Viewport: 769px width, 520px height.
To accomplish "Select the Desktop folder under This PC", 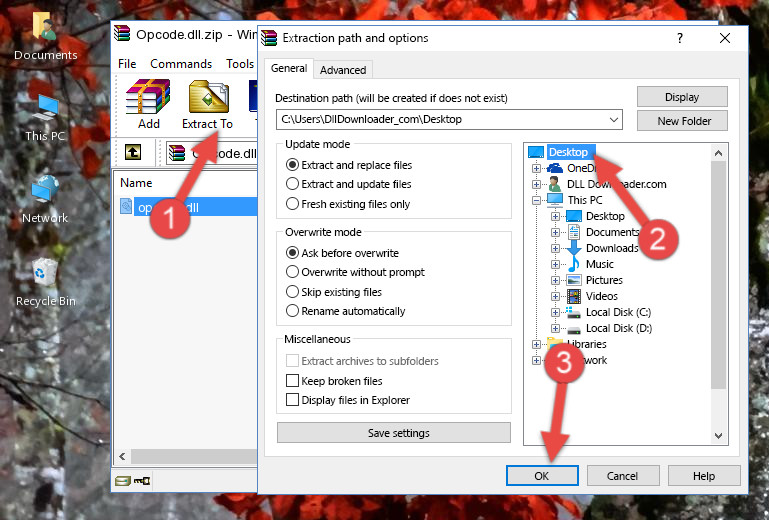I will (605, 216).
